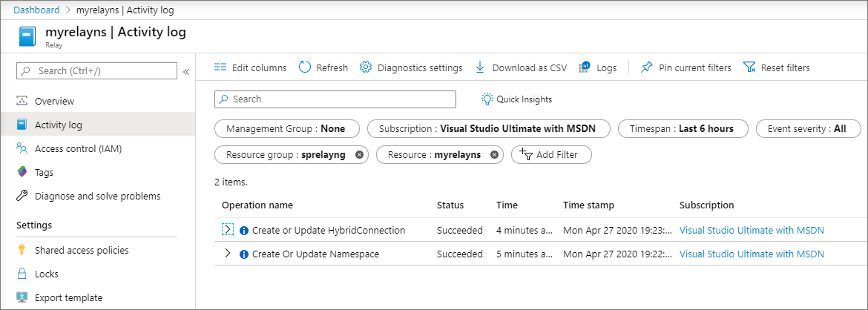Reset filters via the funnel icon
The width and height of the screenshot is (868, 310).
click(x=749, y=67)
